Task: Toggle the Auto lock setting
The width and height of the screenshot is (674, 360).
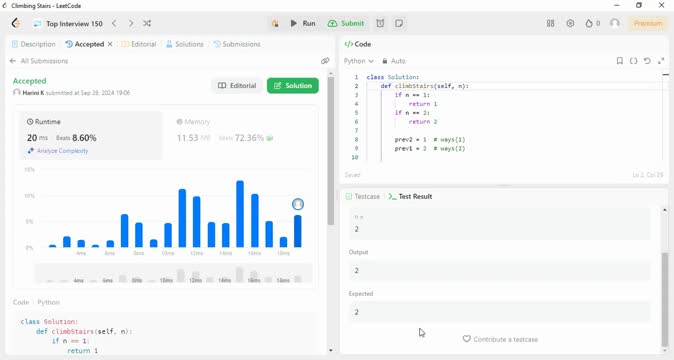Action: 394,61
